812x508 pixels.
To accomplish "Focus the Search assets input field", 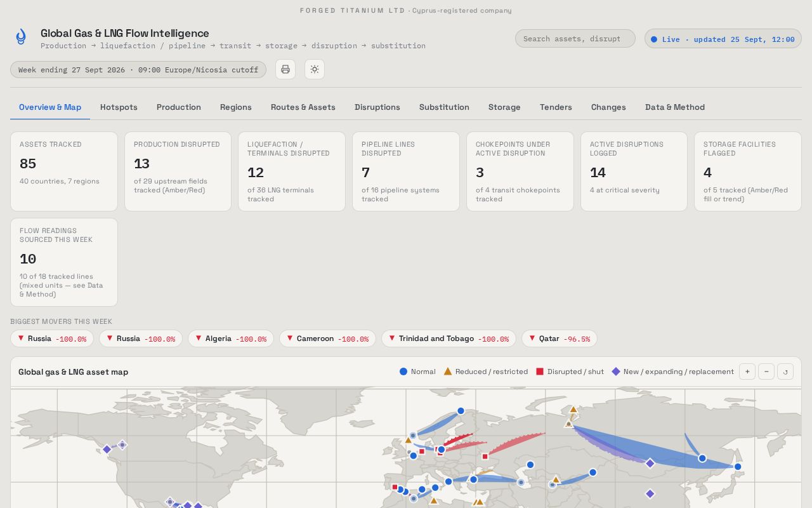I will click(575, 39).
